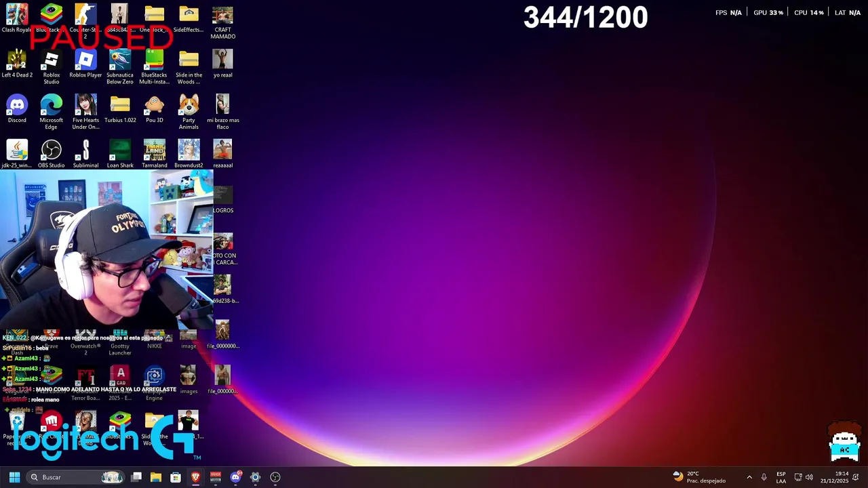Launch Pou 3D from the desktop
The width and height of the screenshot is (868, 488).
[x=154, y=110]
